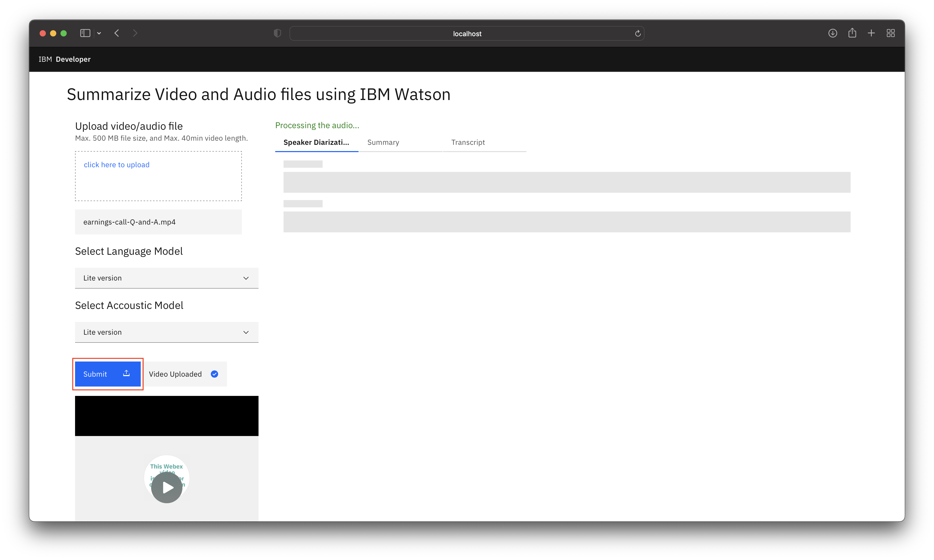Show the tab overview grid icon
934x560 pixels.
[890, 33]
